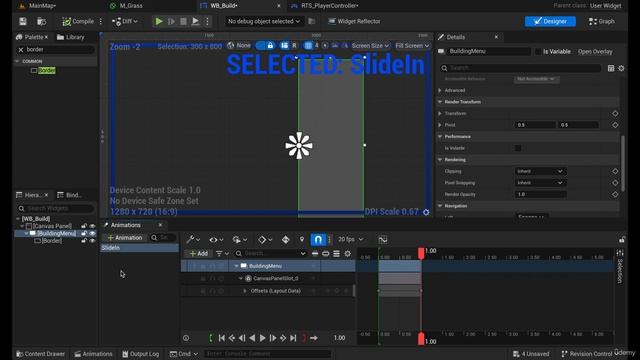The width and height of the screenshot is (640, 360).
Task: Click the Open Overlay link
Action: pos(595,51)
